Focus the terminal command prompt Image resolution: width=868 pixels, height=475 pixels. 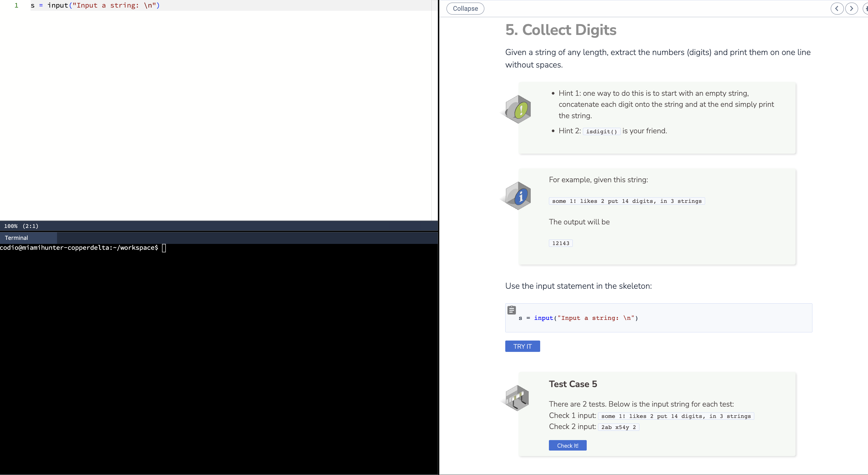[x=164, y=248]
